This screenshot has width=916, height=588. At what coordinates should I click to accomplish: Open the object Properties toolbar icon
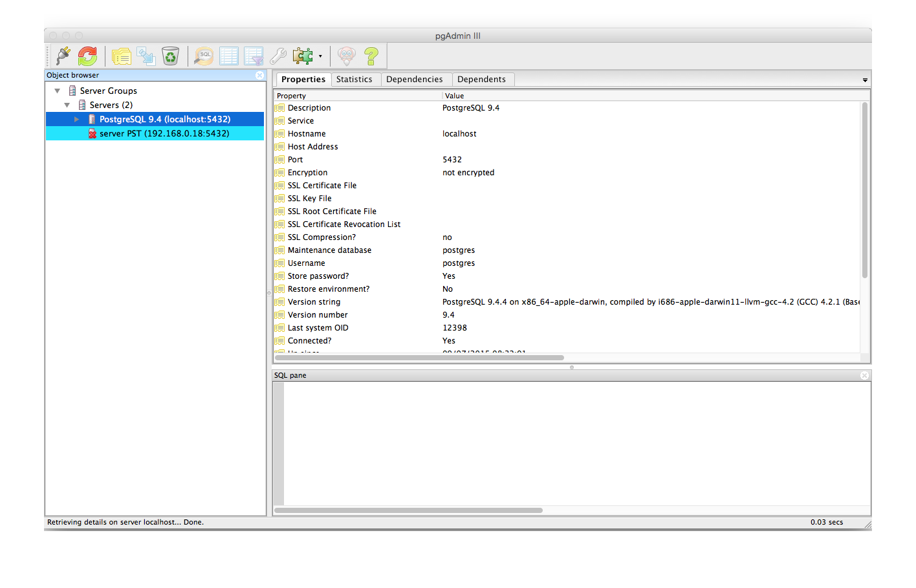pyautogui.click(x=121, y=56)
